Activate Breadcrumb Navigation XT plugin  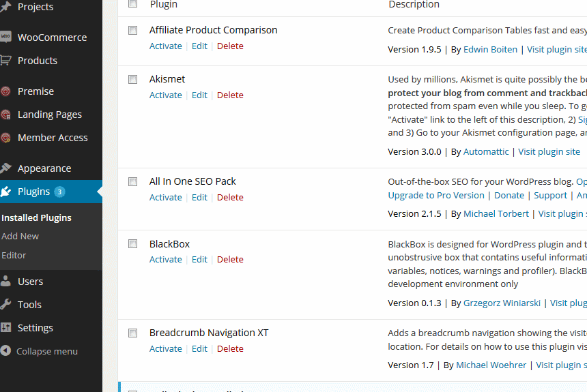tap(165, 348)
